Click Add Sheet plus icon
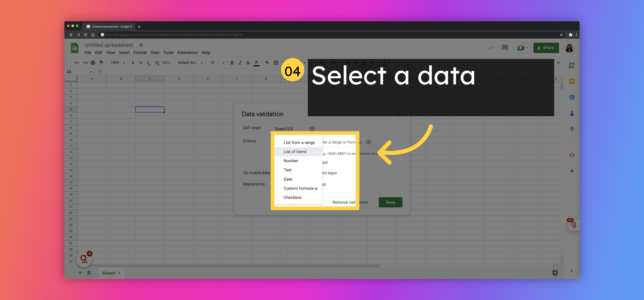644x300 pixels. pos(80,273)
